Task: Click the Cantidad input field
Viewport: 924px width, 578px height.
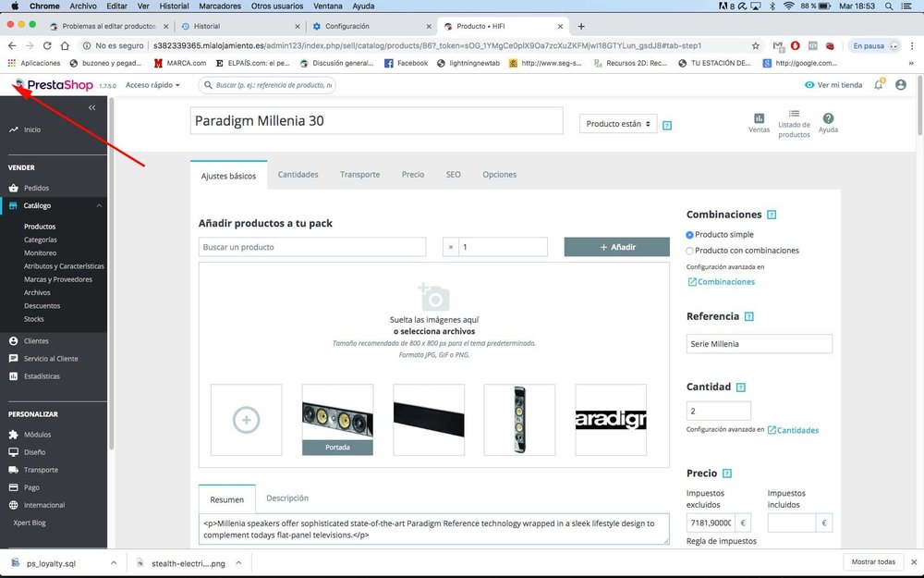Action: (x=718, y=412)
